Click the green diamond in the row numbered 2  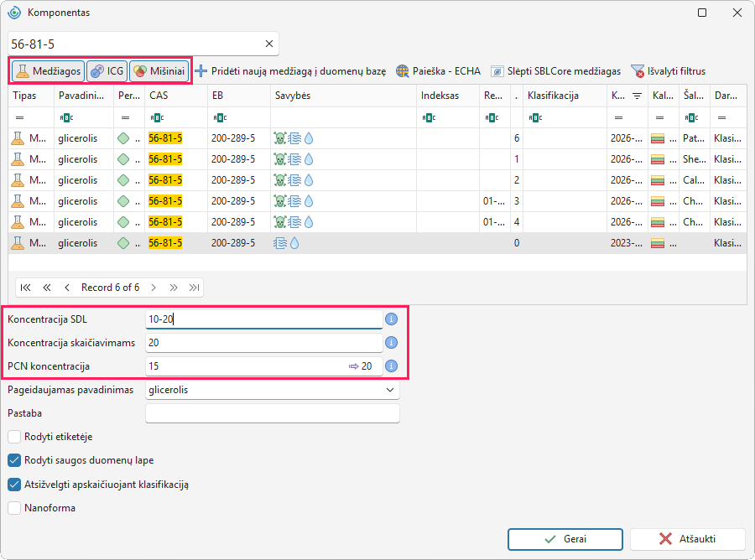click(x=123, y=180)
